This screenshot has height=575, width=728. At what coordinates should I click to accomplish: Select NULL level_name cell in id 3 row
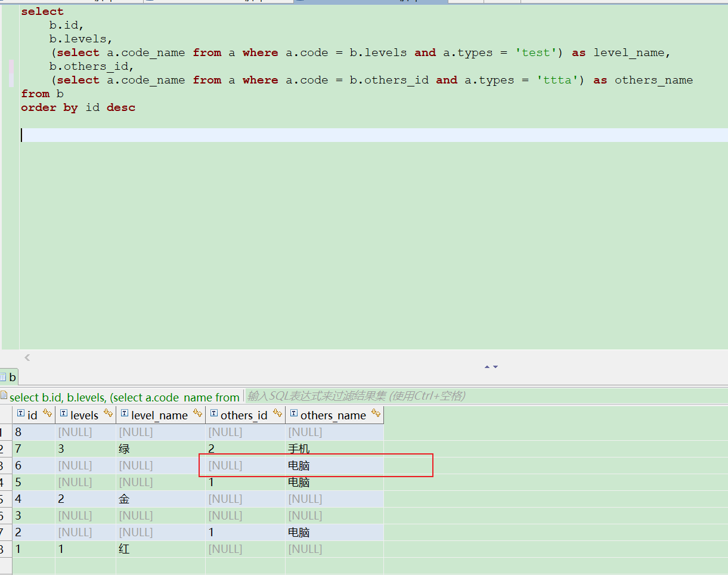[160, 515]
